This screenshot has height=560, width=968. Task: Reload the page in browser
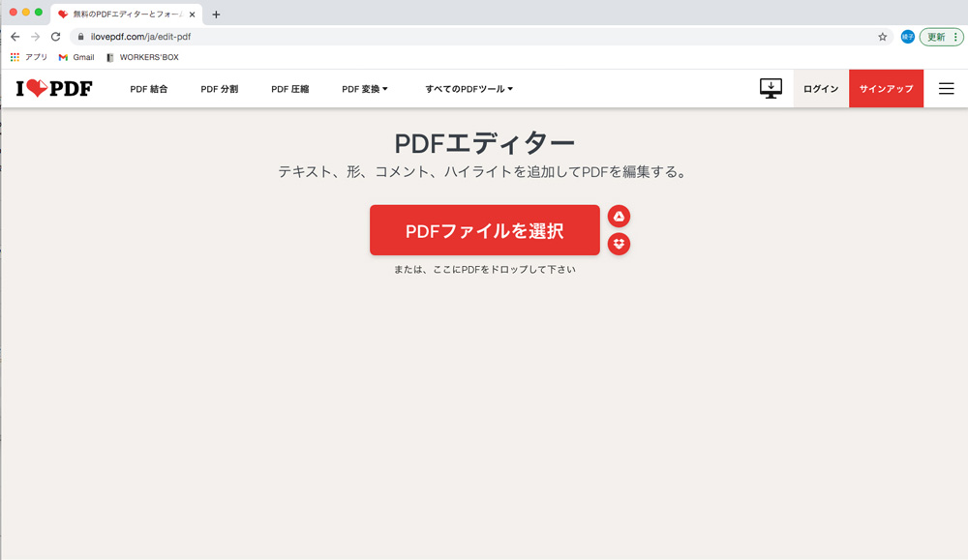(55, 37)
